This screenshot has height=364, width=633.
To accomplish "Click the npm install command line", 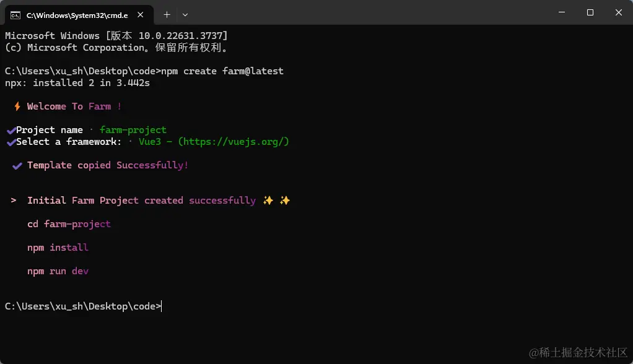I will coord(58,248).
